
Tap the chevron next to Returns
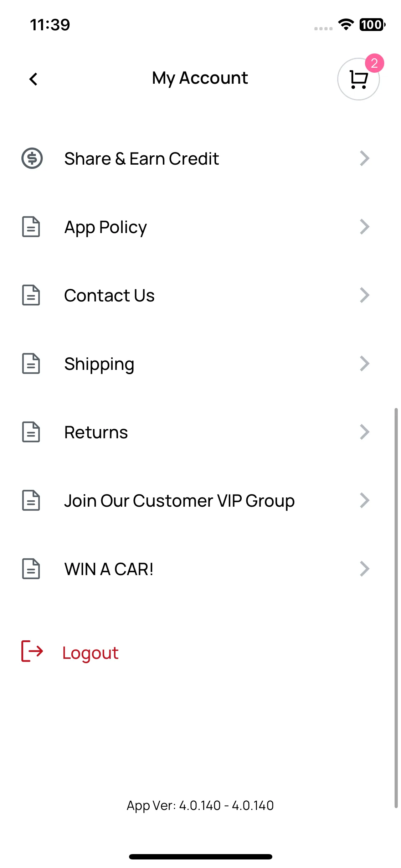coord(365,432)
